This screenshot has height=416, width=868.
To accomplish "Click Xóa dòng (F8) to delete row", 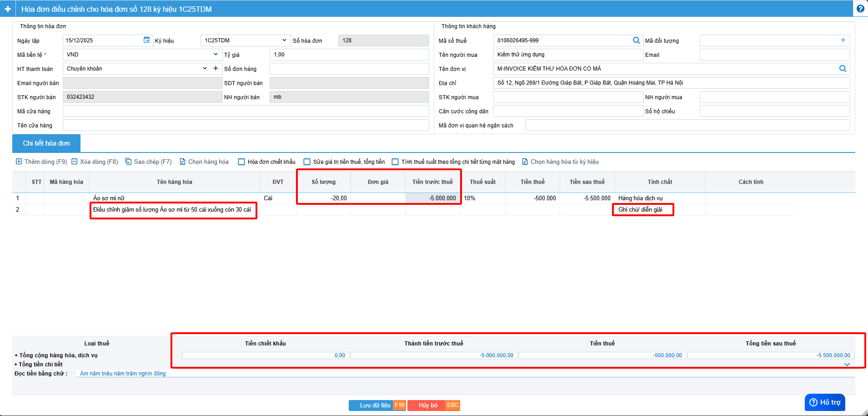I will click(x=95, y=162).
